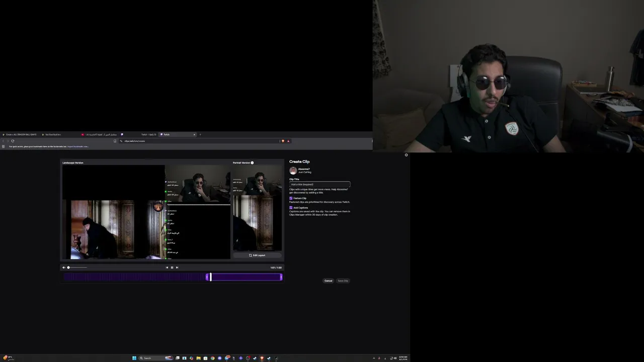Click the right trim handle on timeline
The width and height of the screenshot is (644, 362).
(281, 277)
